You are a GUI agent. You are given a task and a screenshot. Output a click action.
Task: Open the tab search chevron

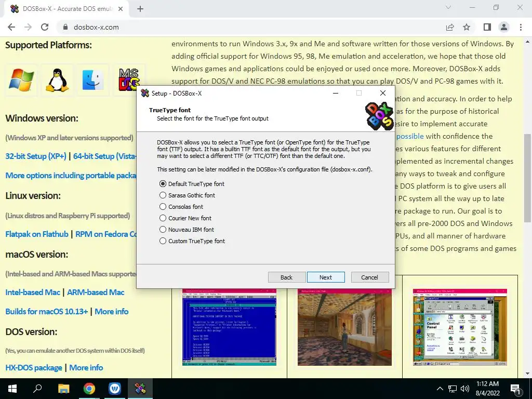click(448, 7)
